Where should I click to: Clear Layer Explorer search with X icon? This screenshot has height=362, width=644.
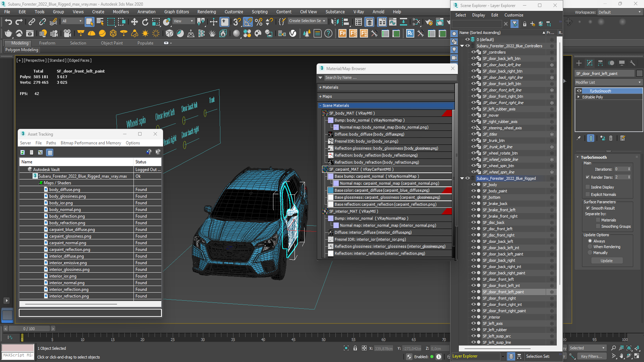coord(506,24)
